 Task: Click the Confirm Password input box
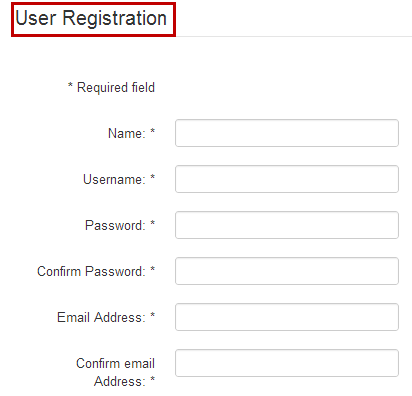(287, 271)
